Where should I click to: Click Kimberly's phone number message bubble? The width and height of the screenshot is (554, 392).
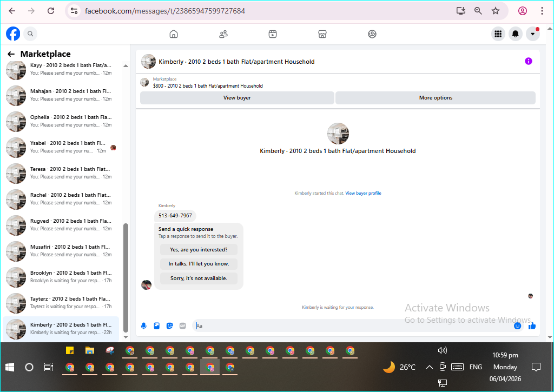tap(175, 216)
